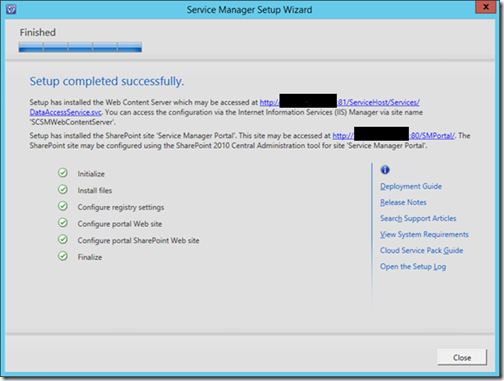Close the wizard with the red X button

[x=486, y=7]
